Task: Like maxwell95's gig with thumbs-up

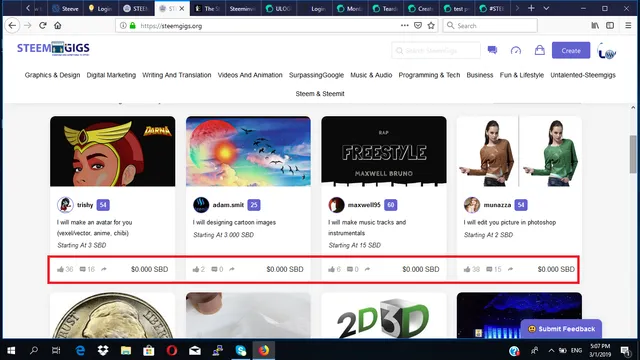Action: pos(331,269)
